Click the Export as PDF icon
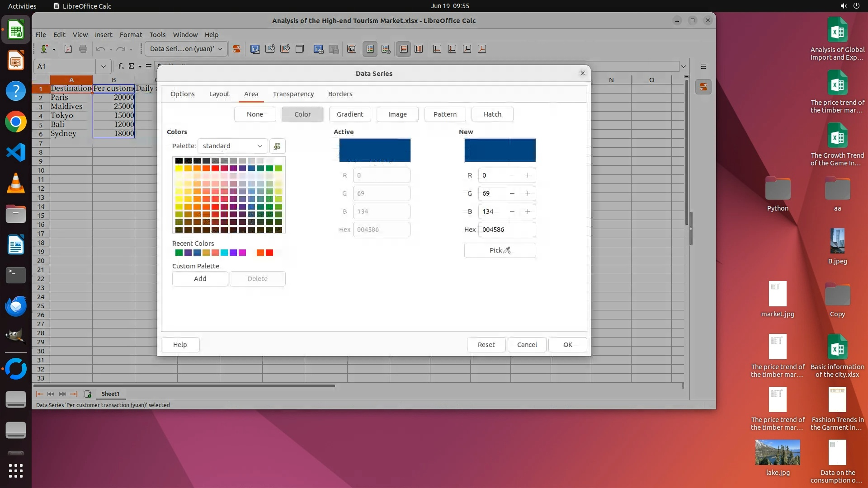 point(68,49)
